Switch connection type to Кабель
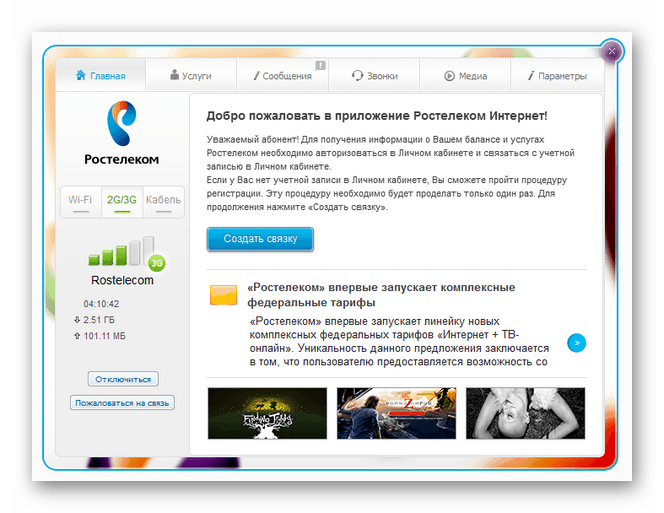Image resolution: width=664 pixels, height=513 pixels. tap(163, 202)
